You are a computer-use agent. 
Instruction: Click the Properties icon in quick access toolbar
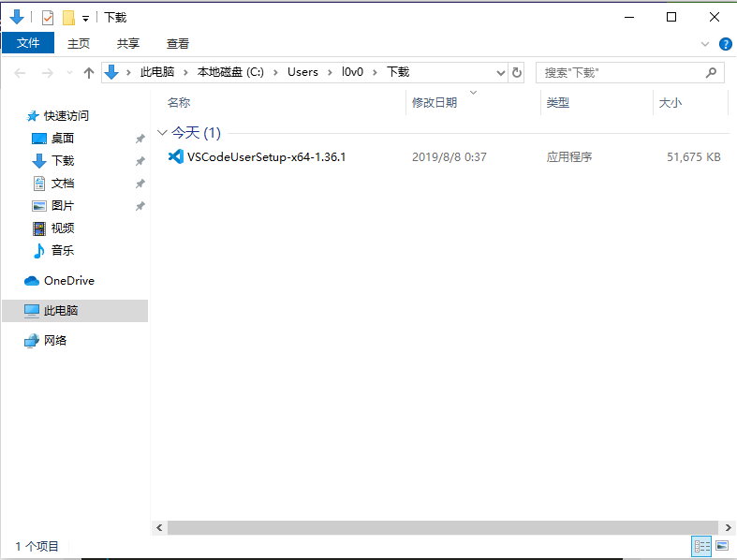[x=48, y=18]
